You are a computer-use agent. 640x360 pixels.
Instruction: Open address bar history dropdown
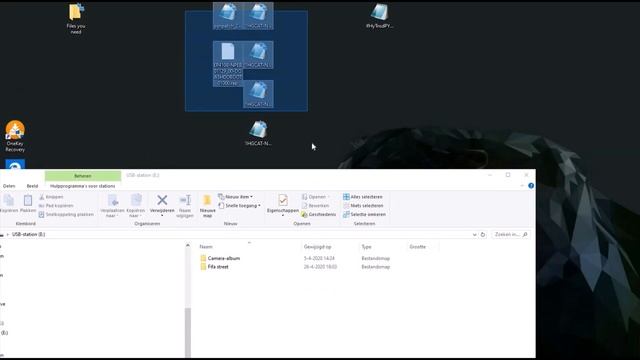point(474,235)
